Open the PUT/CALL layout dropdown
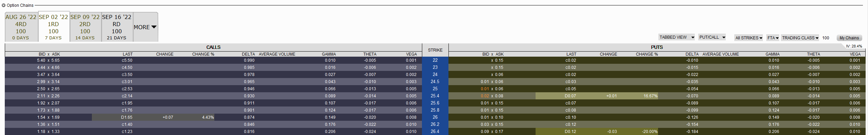Screen dimensions: 868x135 tap(712, 37)
